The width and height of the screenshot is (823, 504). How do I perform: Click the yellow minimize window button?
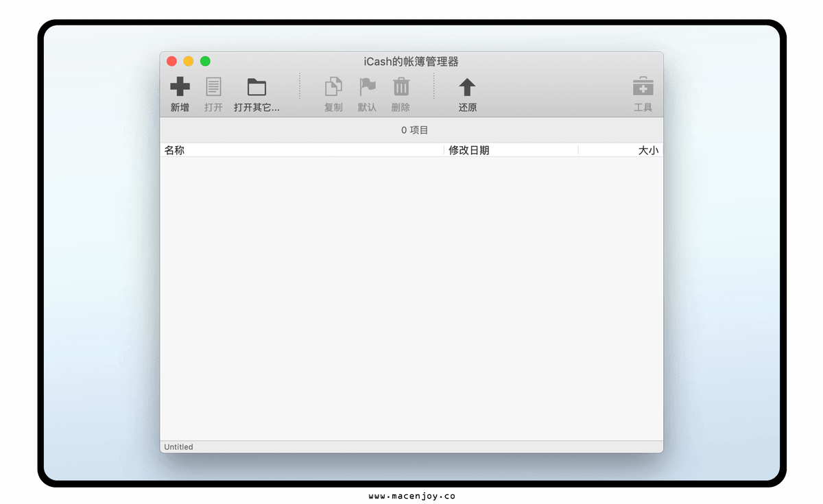(x=188, y=61)
